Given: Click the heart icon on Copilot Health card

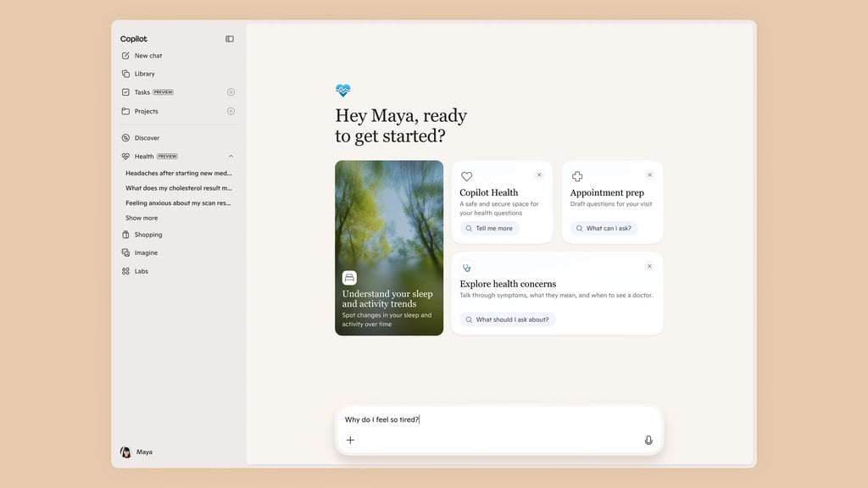Looking at the screenshot, I should click(x=467, y=176).
